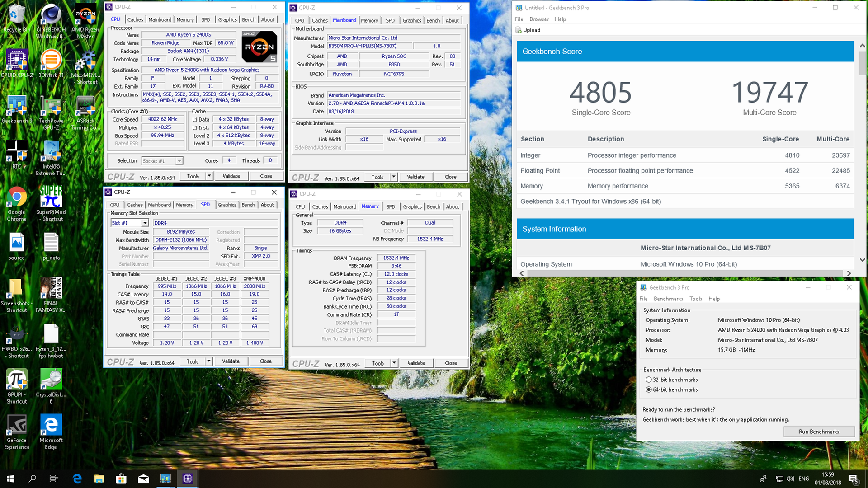Click the volume icon in system tray

(x=791, y=479)
